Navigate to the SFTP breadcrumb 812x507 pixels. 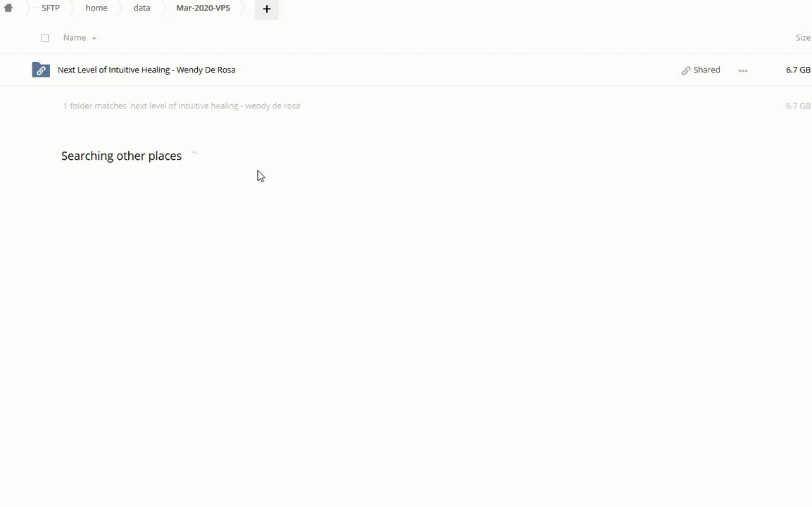coord(51,8)
